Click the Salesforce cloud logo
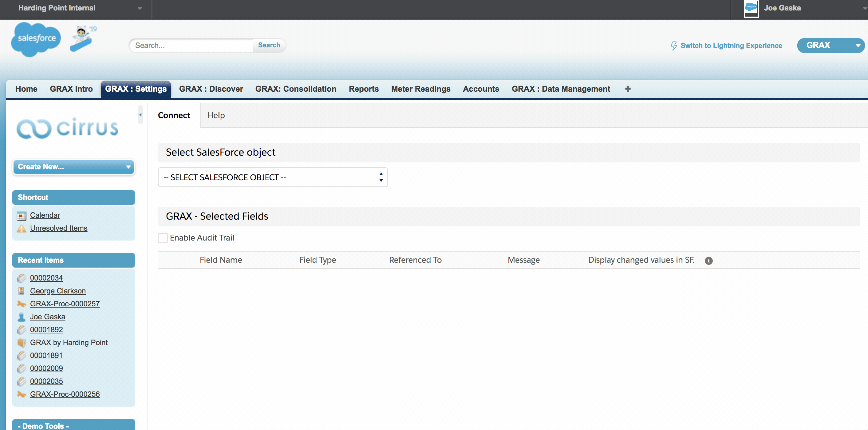The height and width of the screenshot is (430, 868). [x=36, y=39]
